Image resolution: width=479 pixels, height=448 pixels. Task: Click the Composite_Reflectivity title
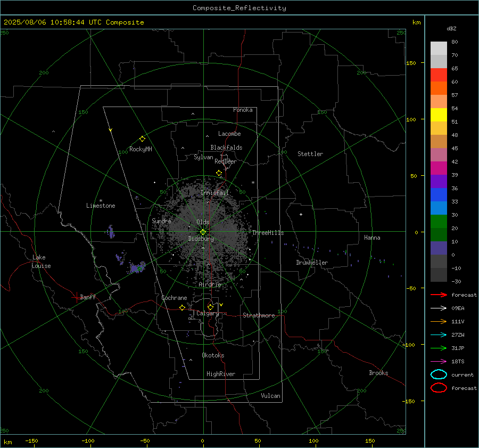(240, 8)
